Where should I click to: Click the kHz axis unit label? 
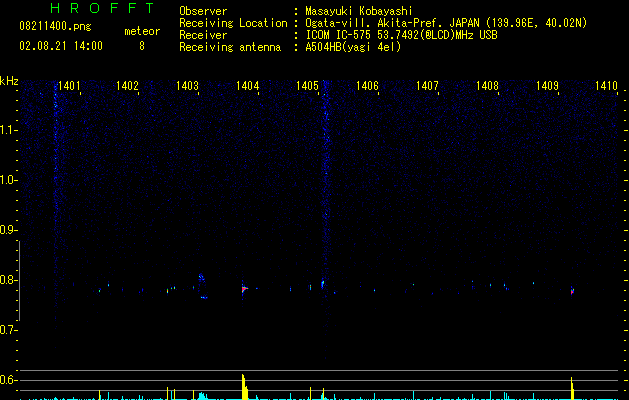point(9,81)
